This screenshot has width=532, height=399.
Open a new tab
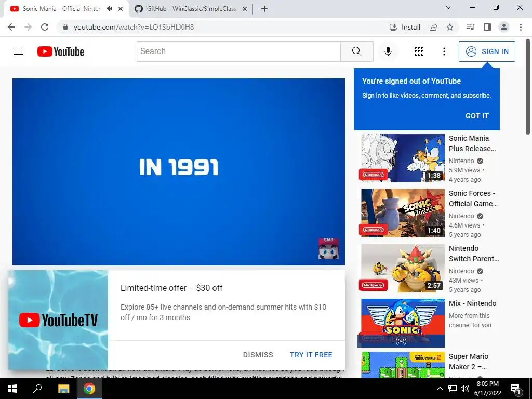coord(264,9)
